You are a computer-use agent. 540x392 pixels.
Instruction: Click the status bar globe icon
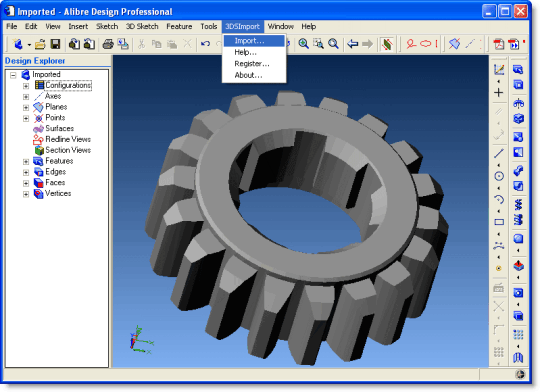click(x=520, y=374)
